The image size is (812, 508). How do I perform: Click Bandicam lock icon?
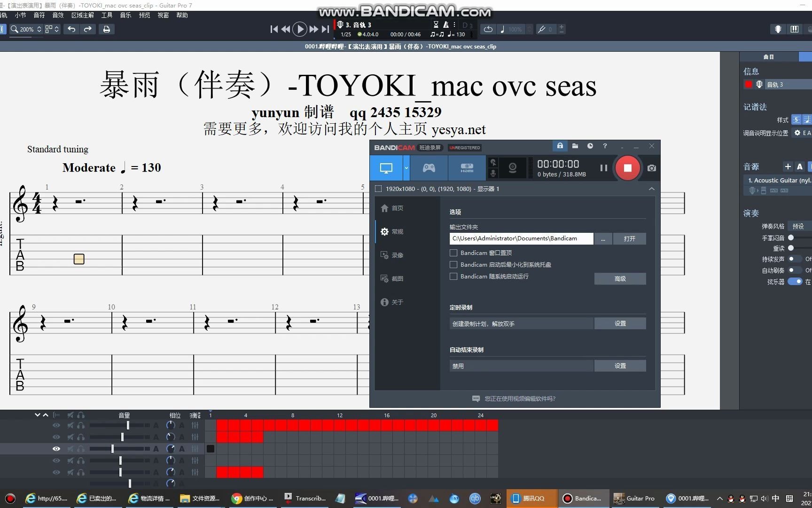click(x=560, y=146)
